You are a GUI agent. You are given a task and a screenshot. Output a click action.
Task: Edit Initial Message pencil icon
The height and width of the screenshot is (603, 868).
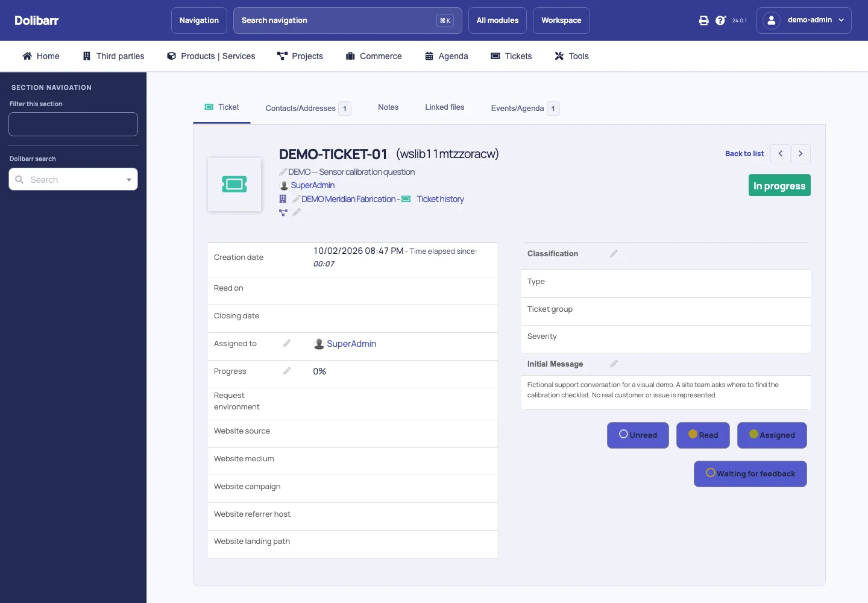click(x=614, y=364)
